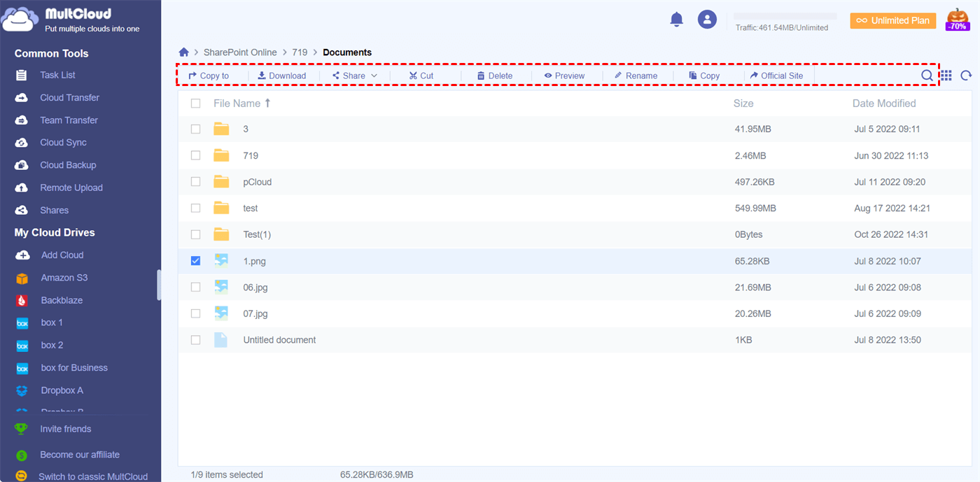Click the home breadcrumb icon
Image resolution: width=980 pixels, height=482 pixels.
point(184,52)
